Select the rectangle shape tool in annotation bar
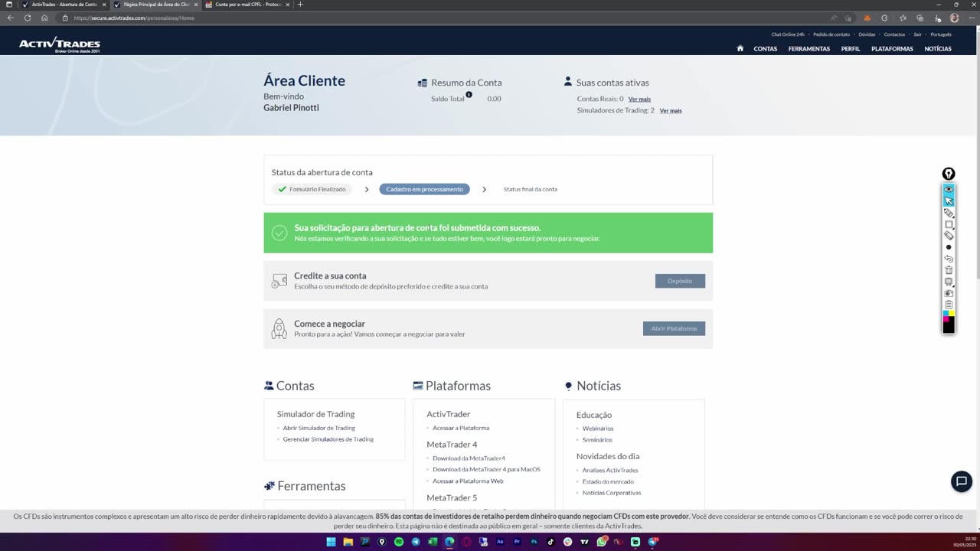Screen dimensions: 980x551 (949, 224)
